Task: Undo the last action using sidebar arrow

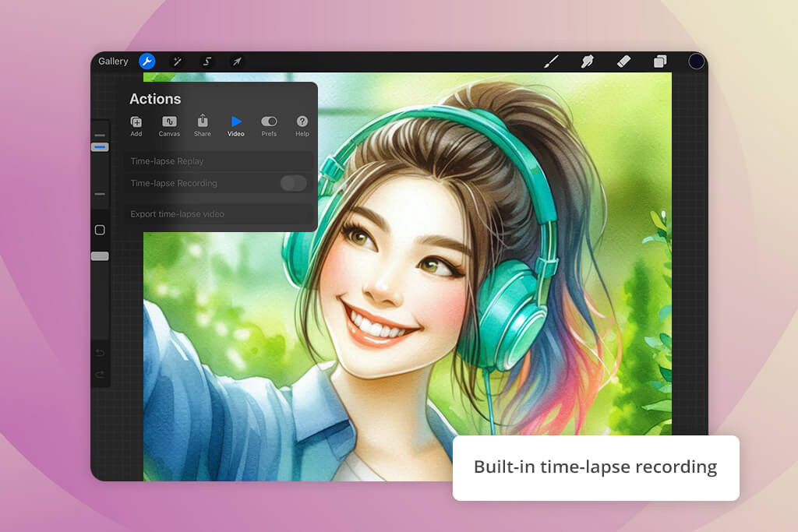Action: [100, 353]
